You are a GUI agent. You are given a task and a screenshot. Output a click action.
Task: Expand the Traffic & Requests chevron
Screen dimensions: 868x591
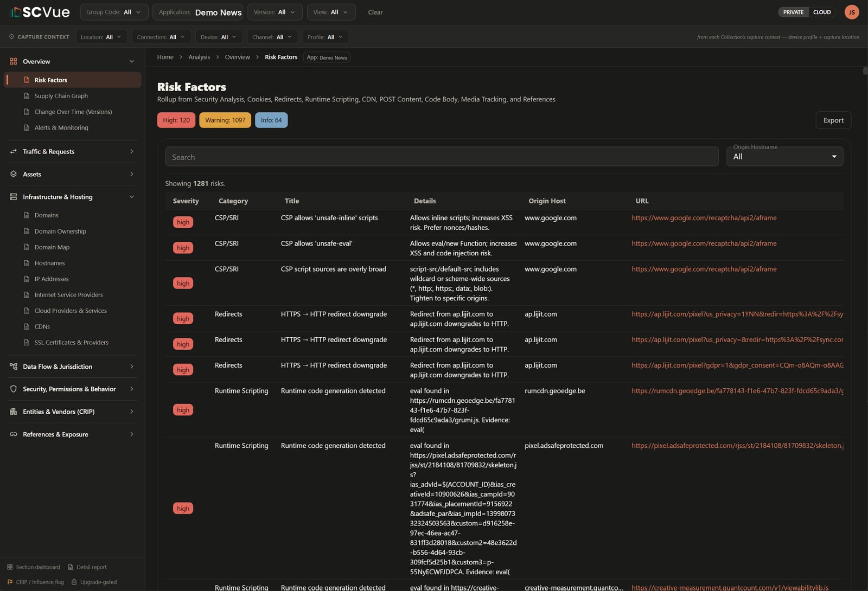click(132, 151)
